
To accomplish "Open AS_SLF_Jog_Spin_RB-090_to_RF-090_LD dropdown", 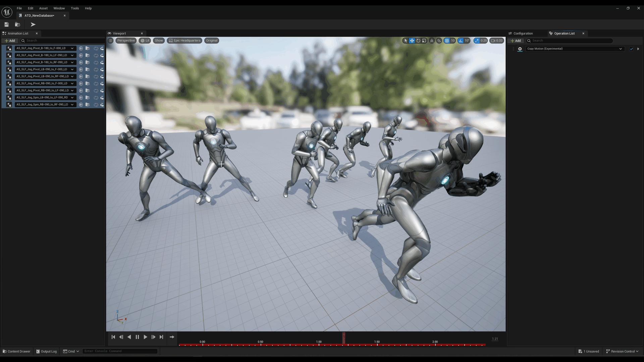I will coord(45,105).
